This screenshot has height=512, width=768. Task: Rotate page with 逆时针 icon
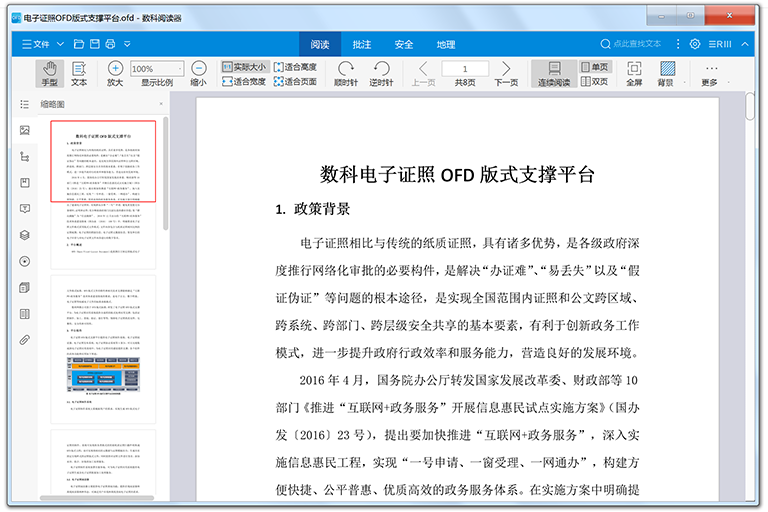tap(381, 72)
